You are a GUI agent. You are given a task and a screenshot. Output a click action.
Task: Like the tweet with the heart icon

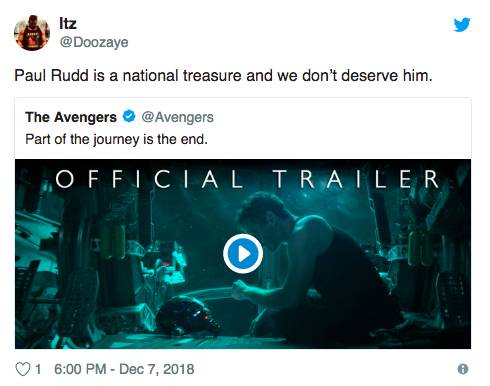23,369
